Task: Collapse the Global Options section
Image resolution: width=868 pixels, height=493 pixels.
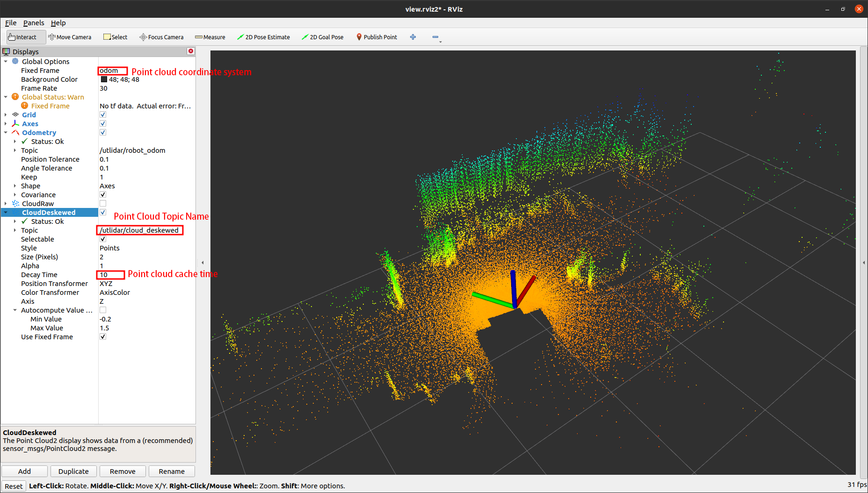Action: pyautogui.click(x=6, y=61)
